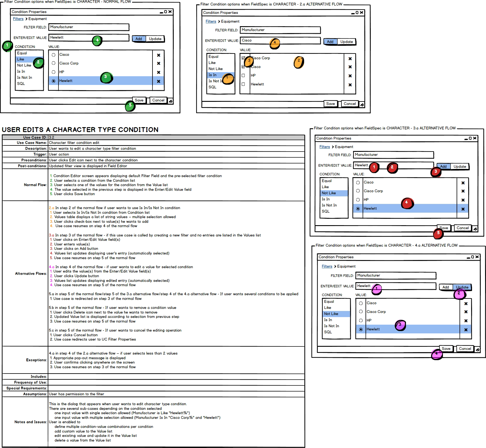Viewport: 486px width, 448px height.
Task: Delete Cisco value in 4.a flow dialog
Action: [466, 303]
